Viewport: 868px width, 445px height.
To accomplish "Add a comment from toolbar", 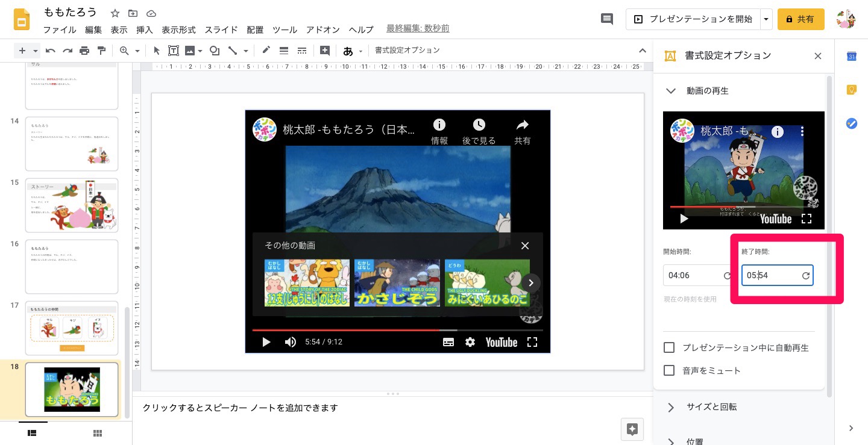I will click(x=325, y=51).
